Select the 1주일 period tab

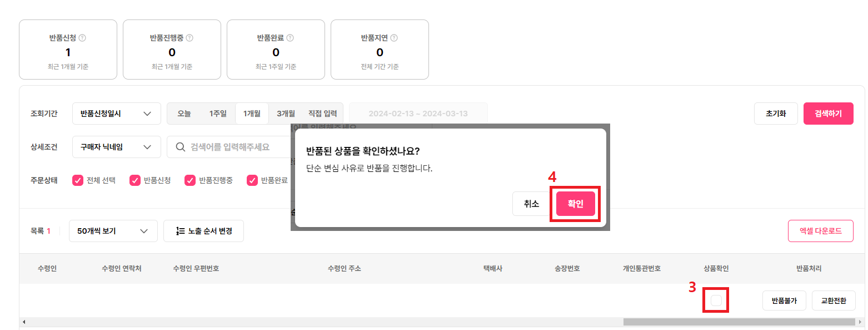[x=218, y=114]
